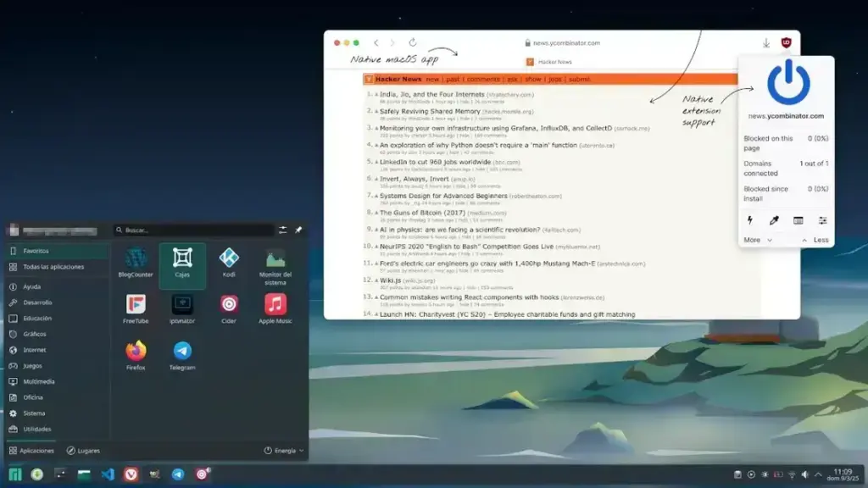Open the Utilidades category
Viewport: 868px width, 488px height.
pos(58,429)
